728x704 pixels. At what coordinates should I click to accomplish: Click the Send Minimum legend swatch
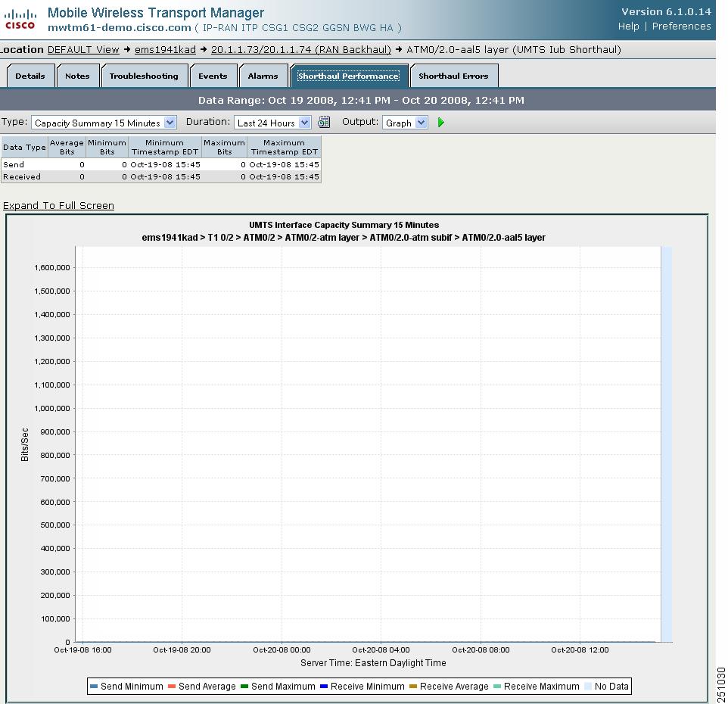click(x=94, y=687)
